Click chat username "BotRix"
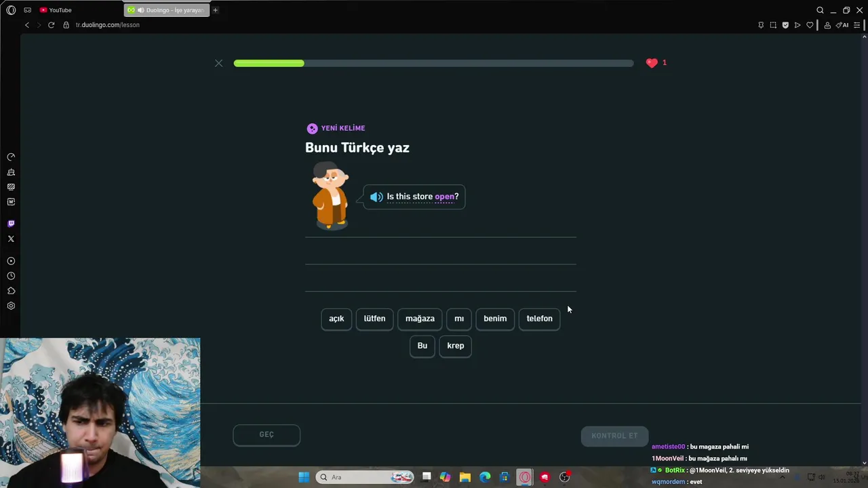This screenshot has width=868, height=488. tap(675, 470)
